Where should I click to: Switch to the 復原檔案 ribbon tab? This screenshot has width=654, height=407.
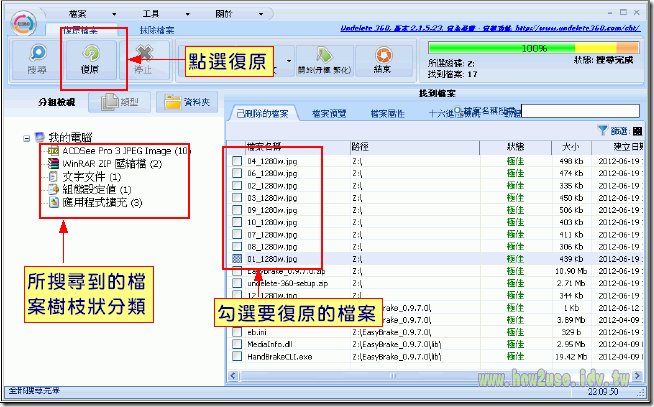(81, 30)
